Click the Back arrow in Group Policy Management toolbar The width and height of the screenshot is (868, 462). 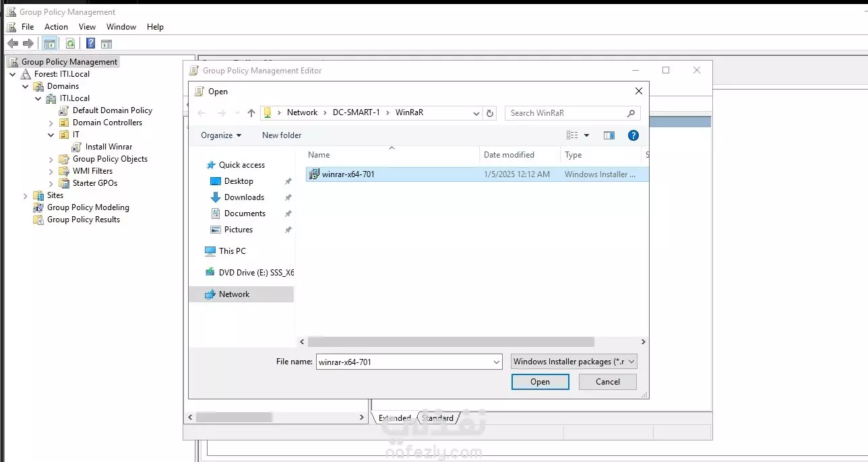13,44
